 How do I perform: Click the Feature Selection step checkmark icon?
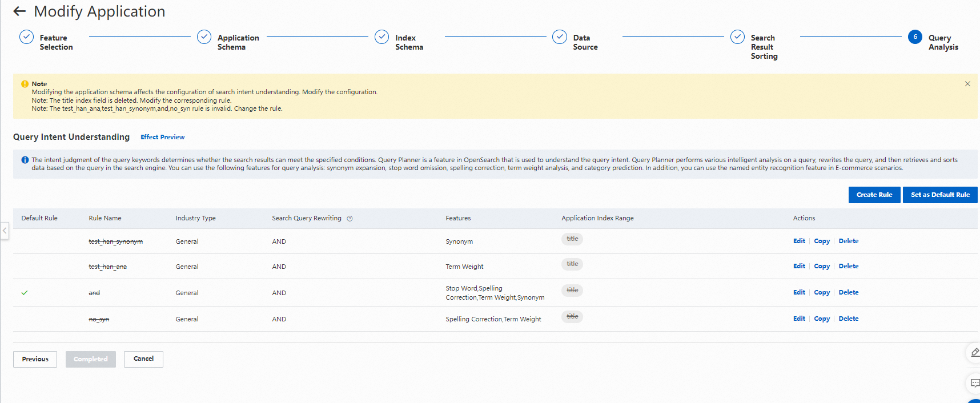26,37
